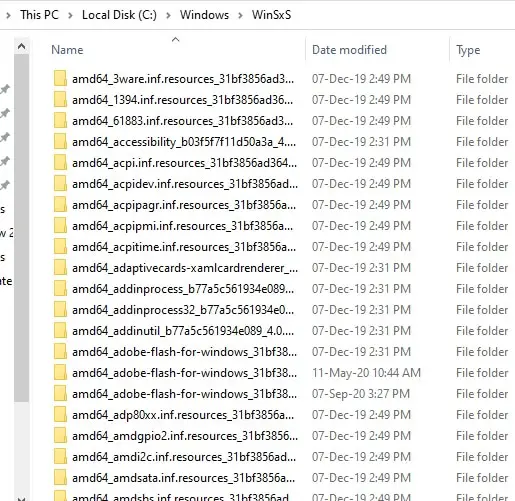Click the date 07-Sep-20 3:27 PM
This screenshot has width=515, height=501.
point(361,394)
